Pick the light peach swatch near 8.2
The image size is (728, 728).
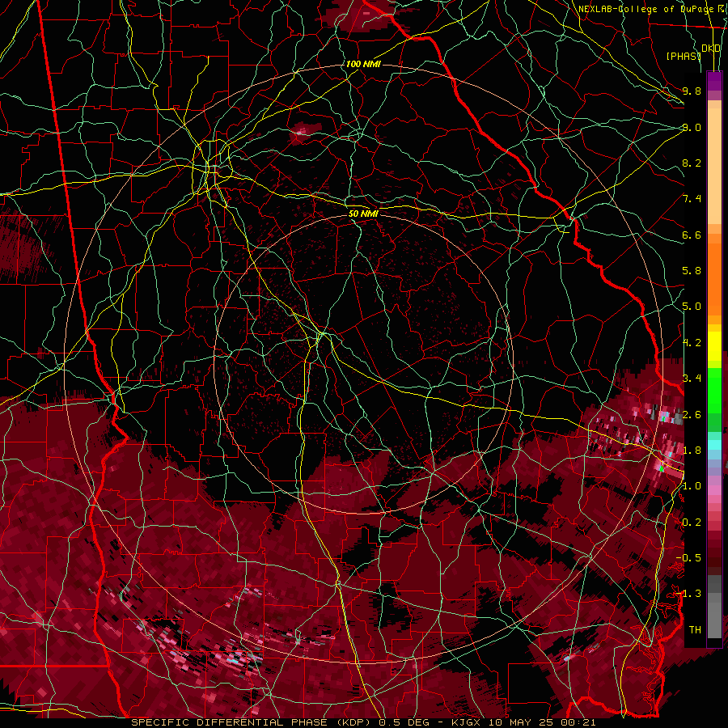click(714, 165)
